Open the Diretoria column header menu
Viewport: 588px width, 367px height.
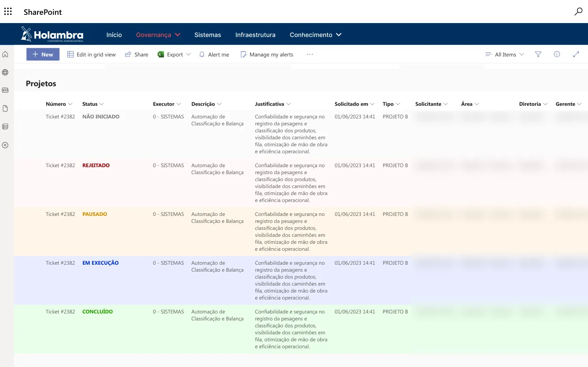(534, 104)
